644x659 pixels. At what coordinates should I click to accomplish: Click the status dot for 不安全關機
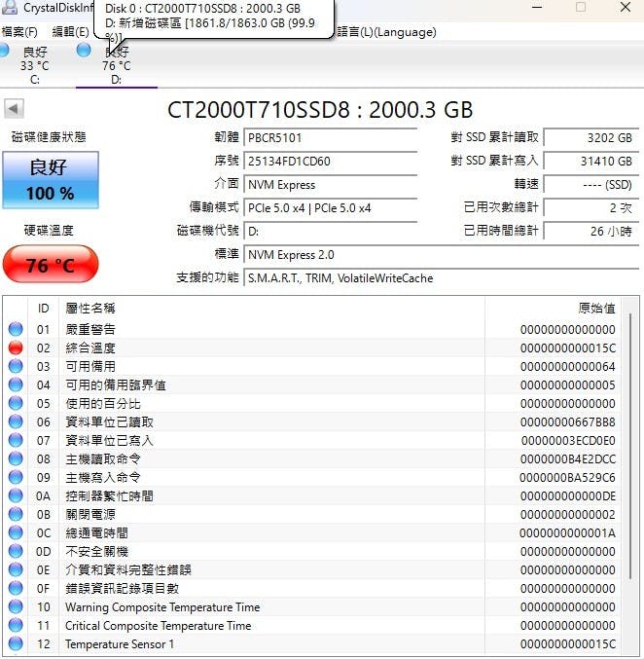(x=16, y=551)
